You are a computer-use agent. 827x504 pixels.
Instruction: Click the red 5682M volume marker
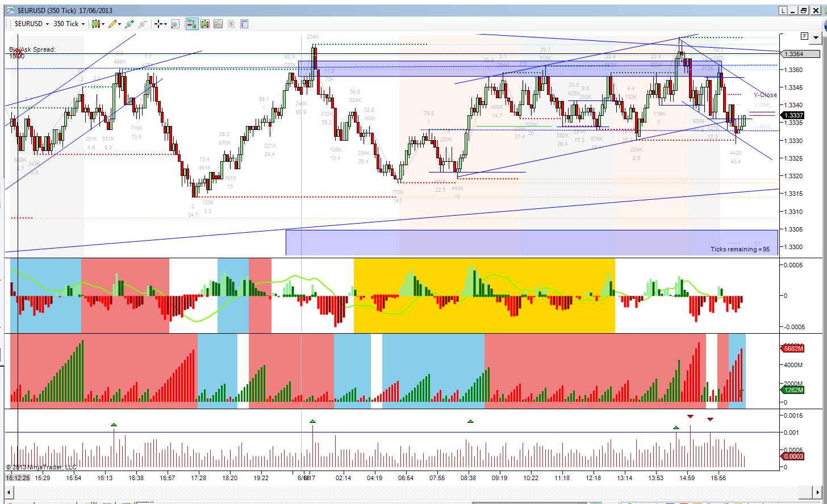(x=793, y=348)
